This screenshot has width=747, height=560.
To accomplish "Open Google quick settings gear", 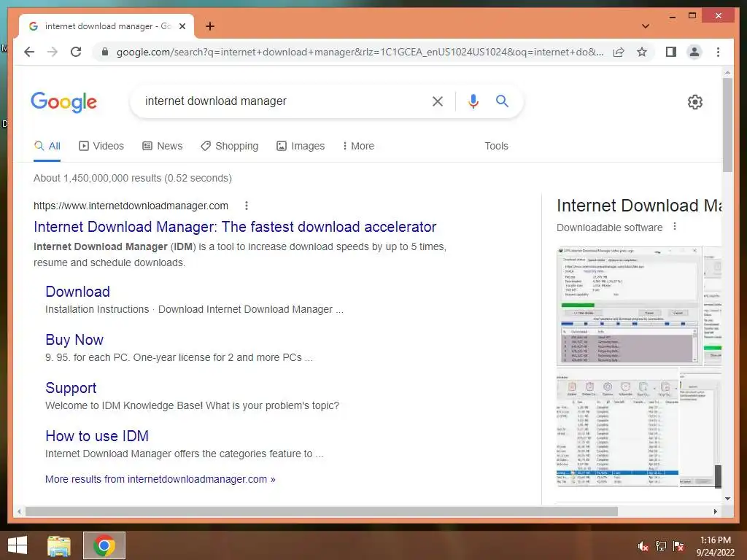I will pyautogui.click(x=695, y=102).
